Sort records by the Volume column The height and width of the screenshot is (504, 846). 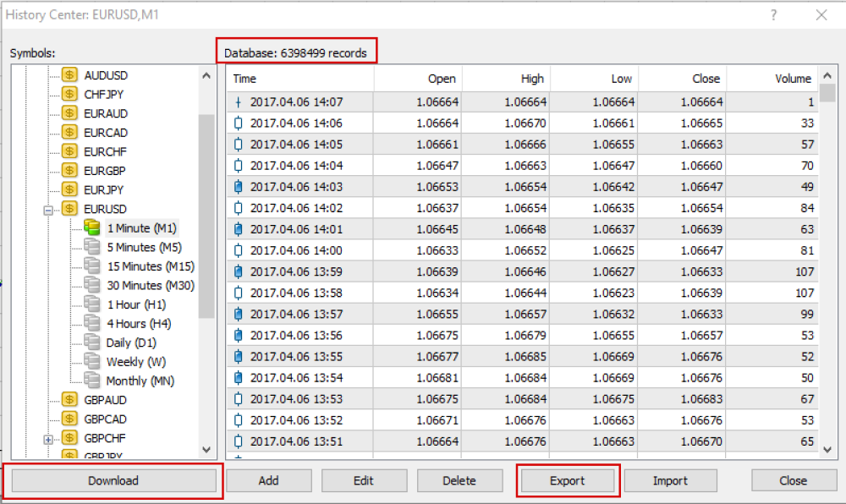point(793,78)
